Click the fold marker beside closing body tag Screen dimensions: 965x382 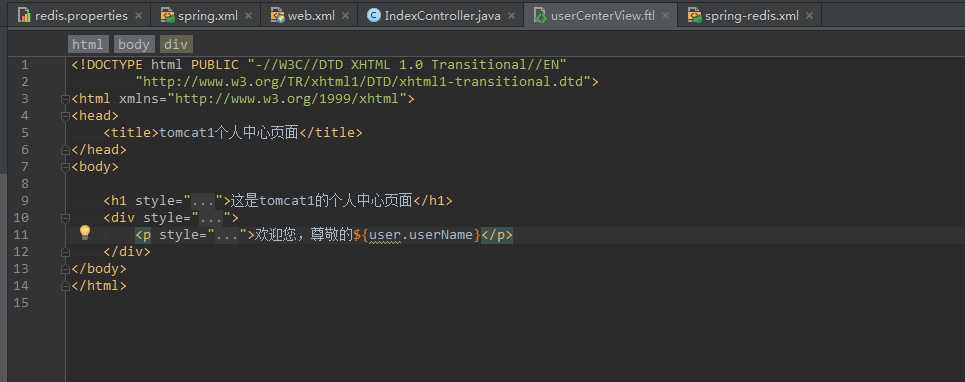pyautogui.click(x=65, y=269)
